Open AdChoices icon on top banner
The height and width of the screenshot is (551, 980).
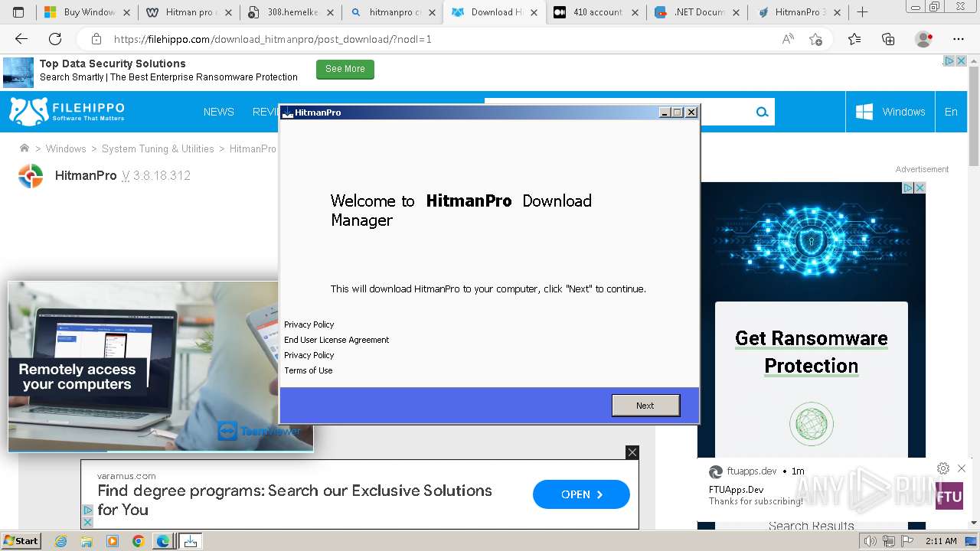[949, 60]
